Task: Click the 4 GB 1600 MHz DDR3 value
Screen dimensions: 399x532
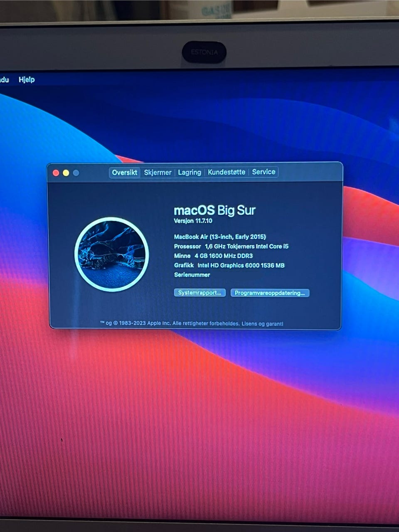Action: 224,256
